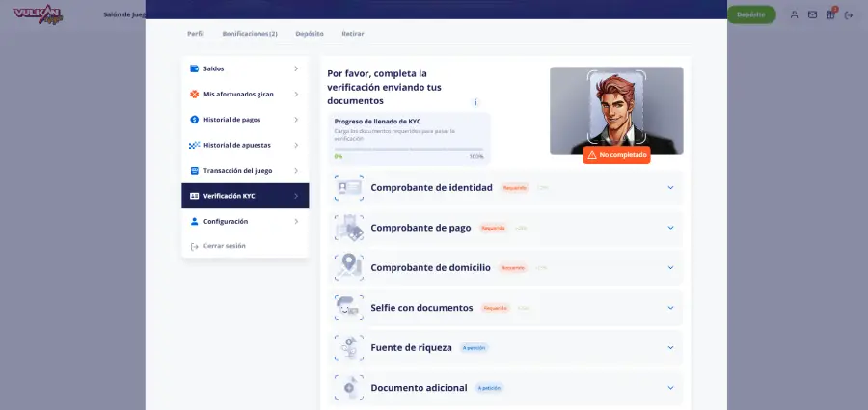Viewport: 868px width, 410px height.
Task: Click the green Depósito button in header
Action: click(751, 15)
